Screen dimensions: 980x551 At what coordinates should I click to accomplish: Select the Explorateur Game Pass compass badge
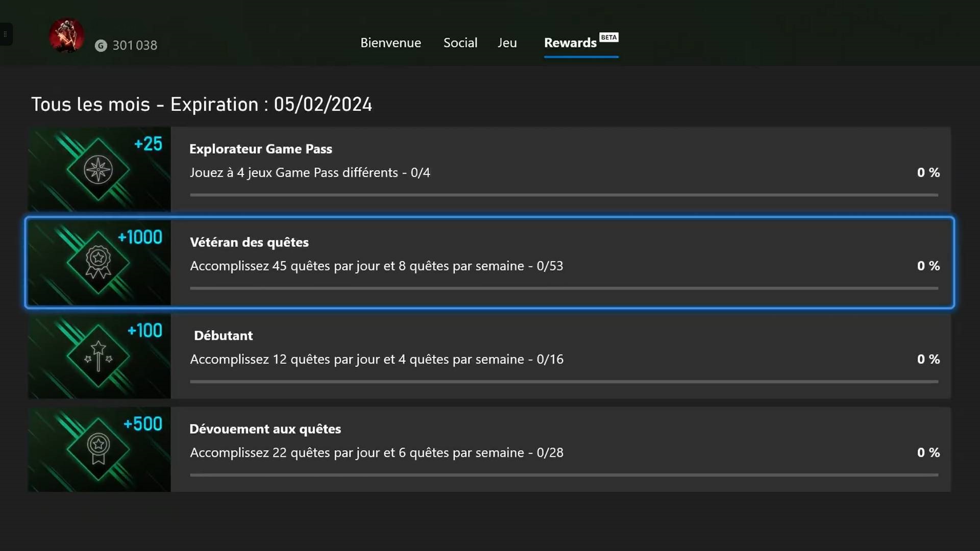tap(98, 169)
